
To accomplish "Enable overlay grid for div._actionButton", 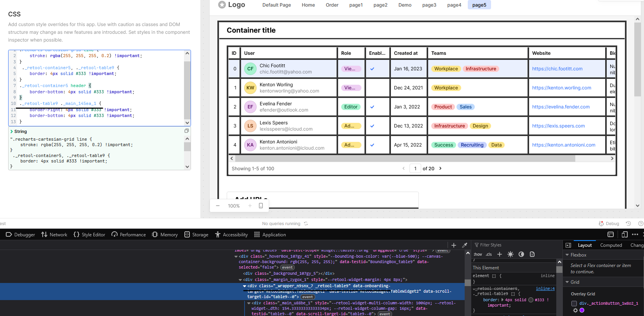I will [574, 303].
